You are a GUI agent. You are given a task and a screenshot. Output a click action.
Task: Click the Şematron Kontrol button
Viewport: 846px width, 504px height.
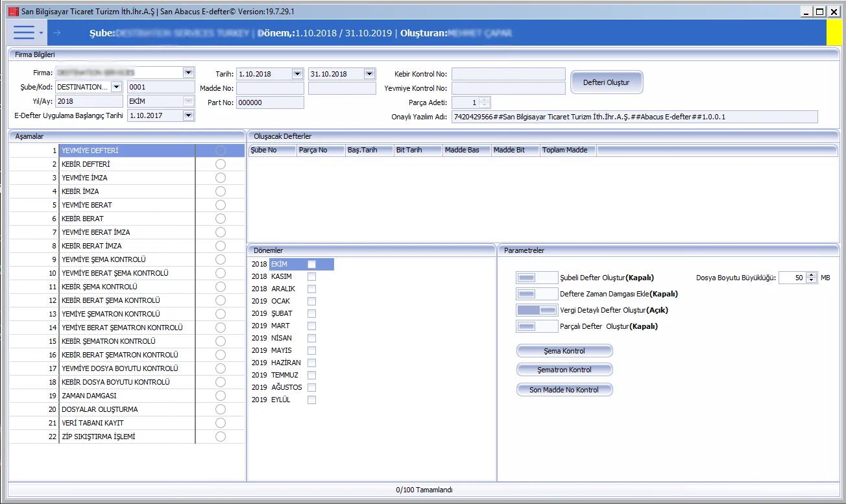tap(564, 370)
